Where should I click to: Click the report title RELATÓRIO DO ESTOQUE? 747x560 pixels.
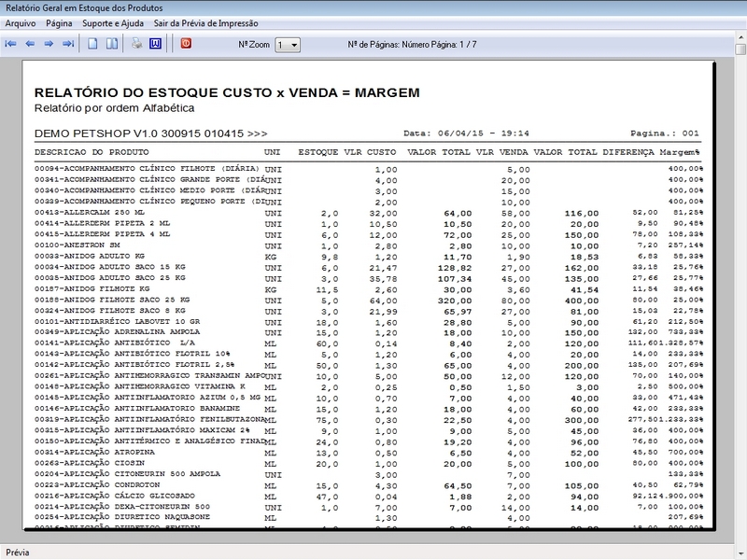click(227, 92)
